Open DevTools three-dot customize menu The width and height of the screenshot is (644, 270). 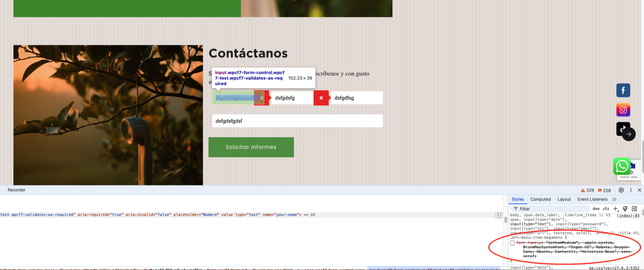631,190
